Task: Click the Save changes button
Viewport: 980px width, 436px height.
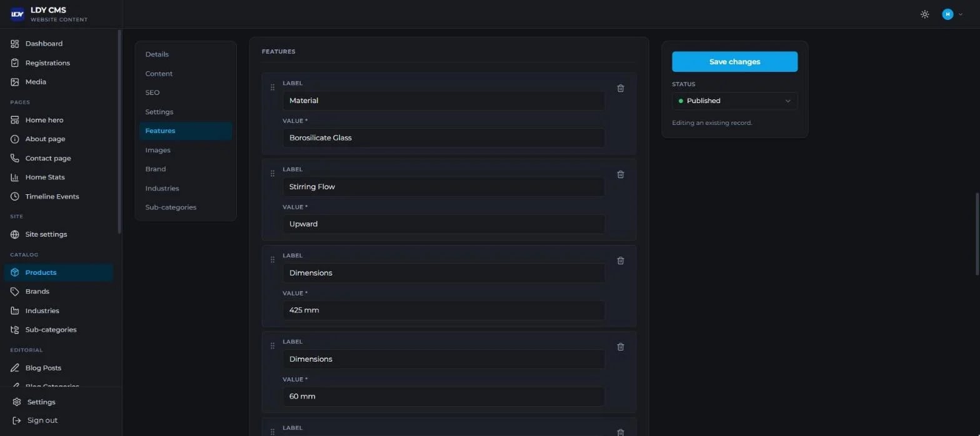Action: [x=734, y=62]
